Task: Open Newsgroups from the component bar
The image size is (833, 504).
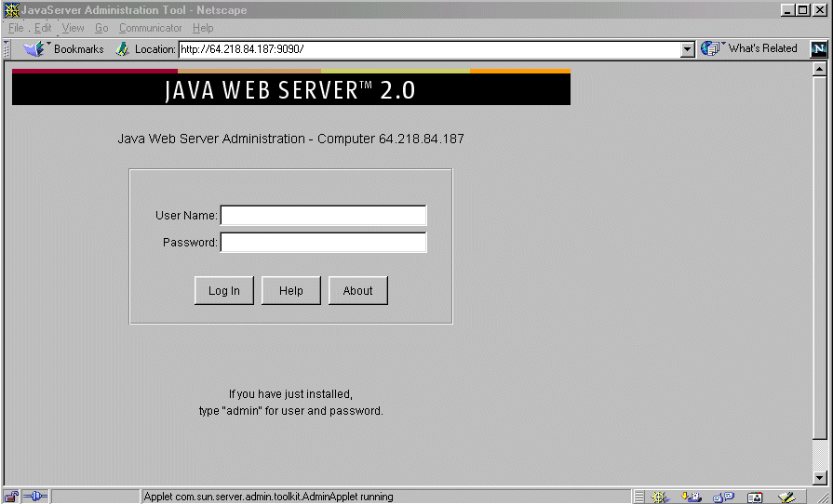Action: [x=723, y=497]
